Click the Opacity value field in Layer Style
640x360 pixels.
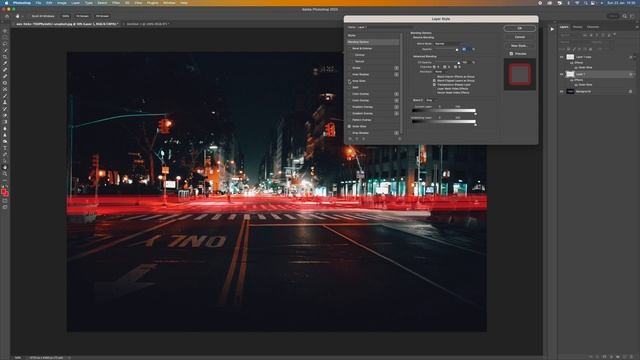click(x=465, y=49)
